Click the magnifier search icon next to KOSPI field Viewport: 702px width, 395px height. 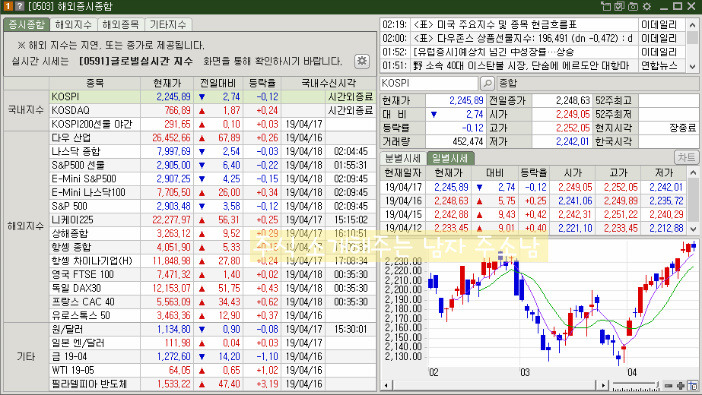[x=487, y=83]
